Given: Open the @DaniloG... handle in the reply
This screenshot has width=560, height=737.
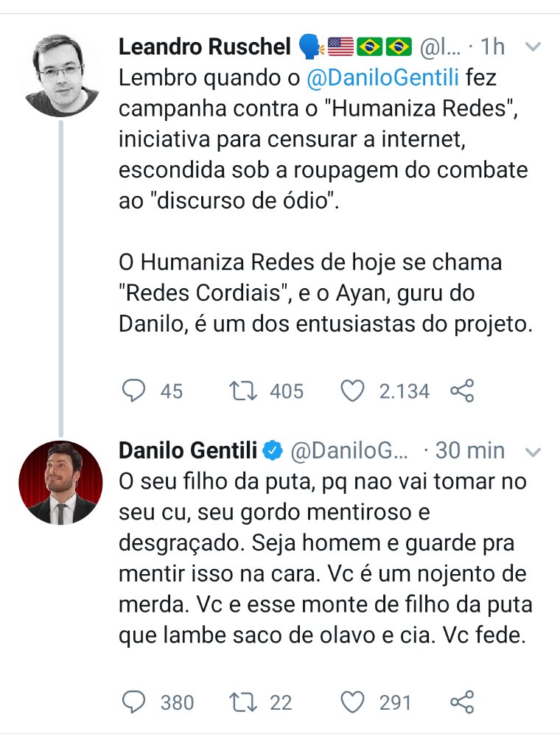Looking at the screenshot, I should coord(349,450).
